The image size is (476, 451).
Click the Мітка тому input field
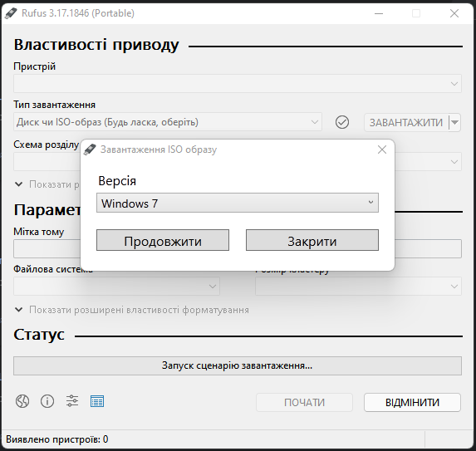pos(47,248)
